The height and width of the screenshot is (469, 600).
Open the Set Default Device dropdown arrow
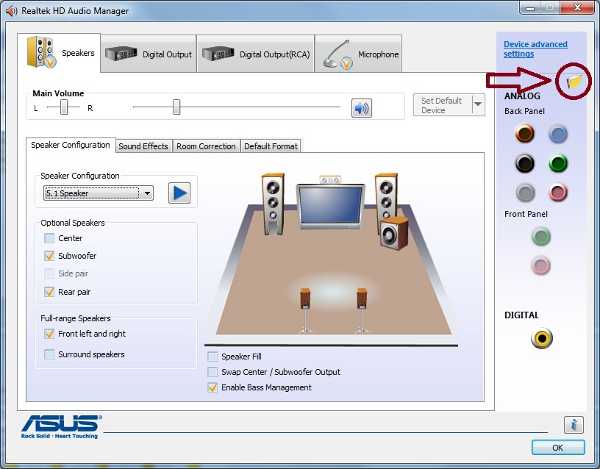point(478,105)
